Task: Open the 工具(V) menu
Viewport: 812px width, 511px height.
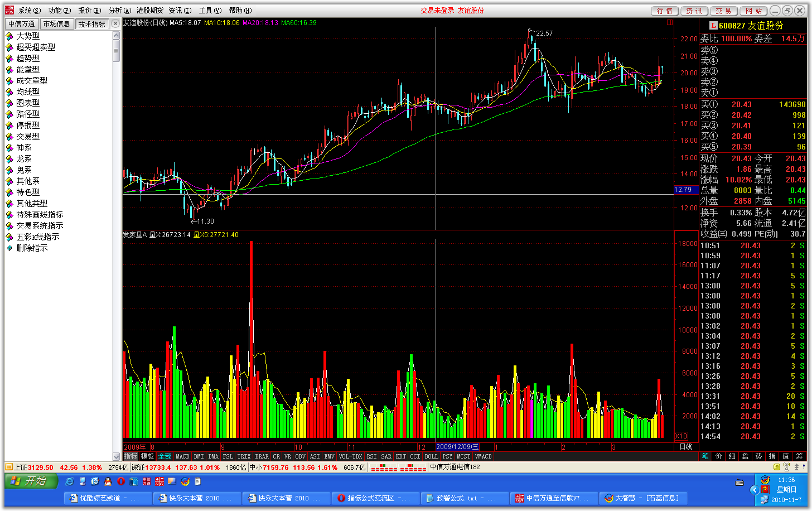Action: [210, 11]
